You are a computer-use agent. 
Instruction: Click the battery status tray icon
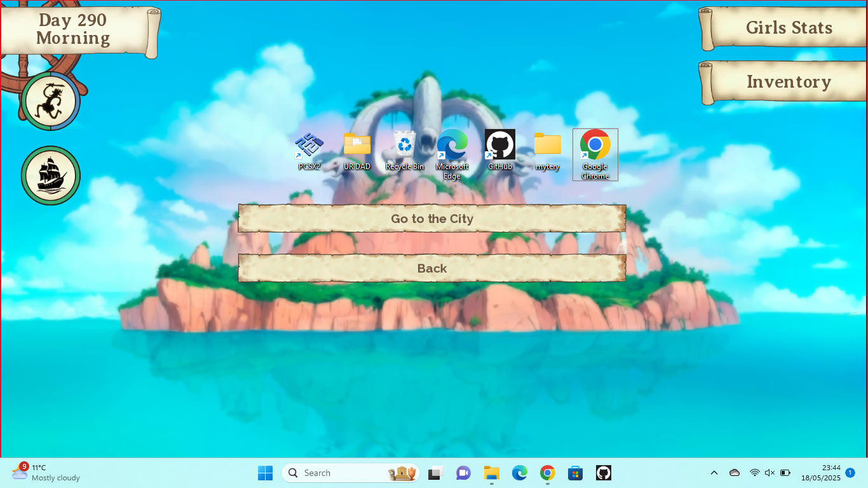785,473
